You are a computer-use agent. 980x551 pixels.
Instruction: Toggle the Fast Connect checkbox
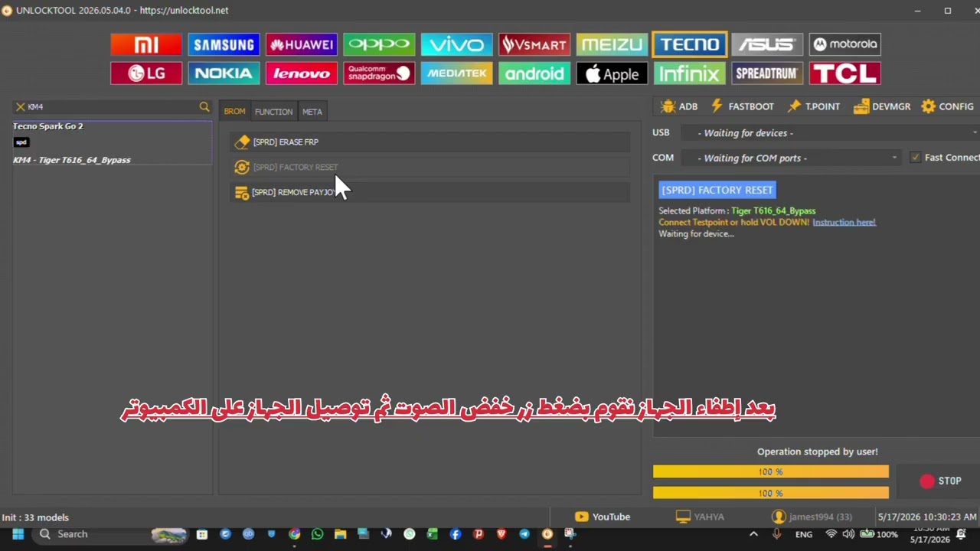coord(915,158)
